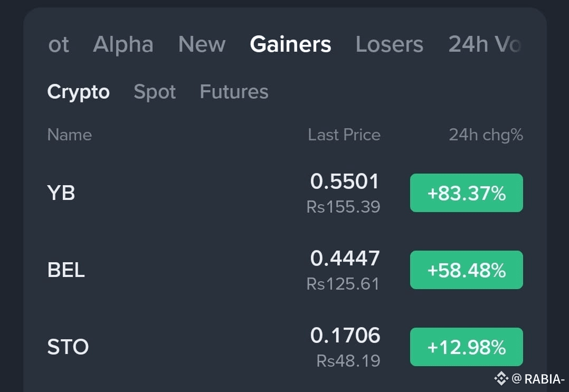Open the Losers tab
Viewport: 569px width, 392px height.
[390, 44]
